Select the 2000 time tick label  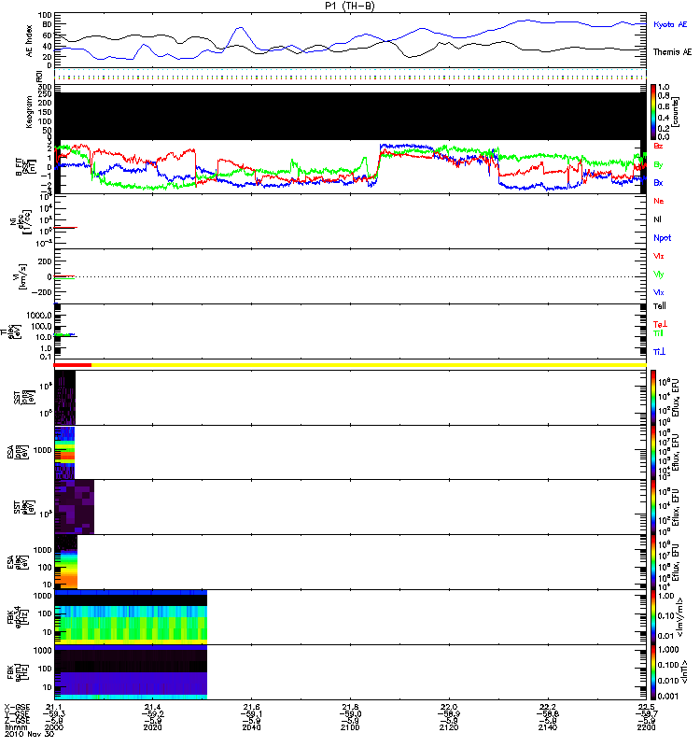(x=54, y=727)
